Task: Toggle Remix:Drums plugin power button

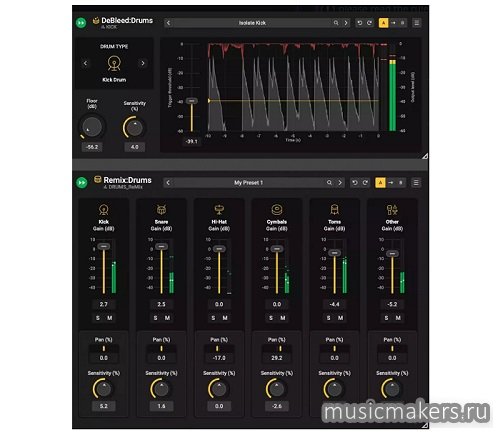Action: coord(81,183)
